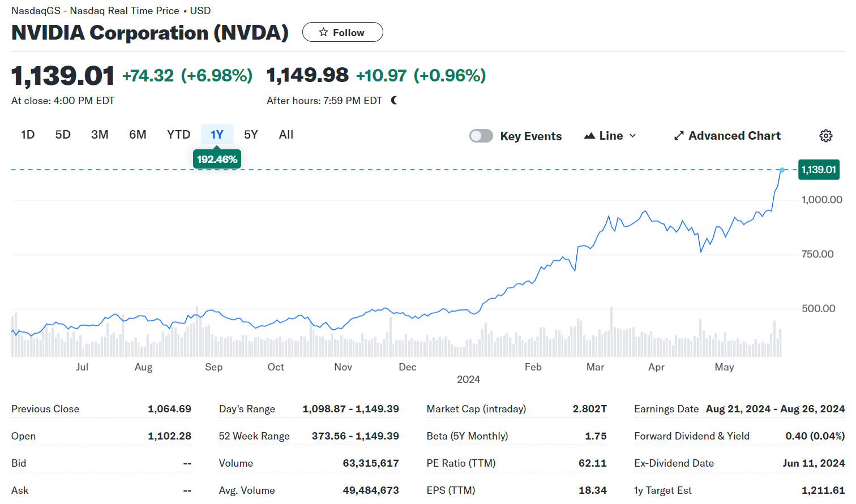
Task: Choose the YTD range tab
Action: [178, 135]
